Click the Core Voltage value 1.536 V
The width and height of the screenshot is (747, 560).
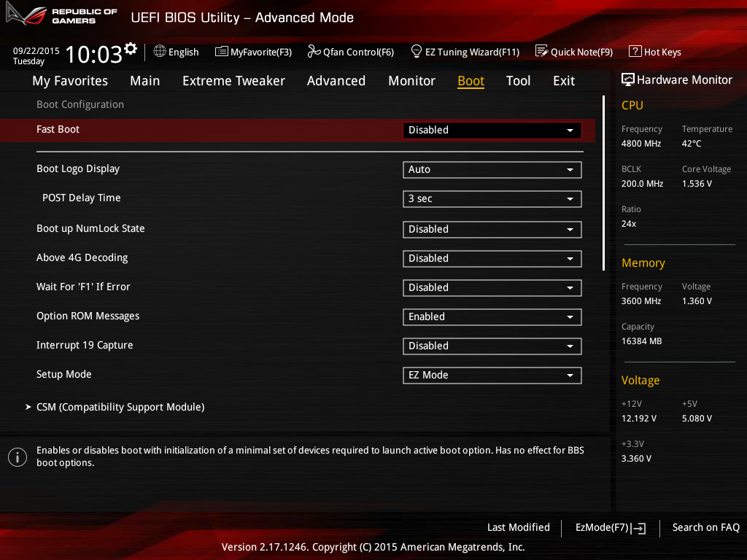pos(697,184)
